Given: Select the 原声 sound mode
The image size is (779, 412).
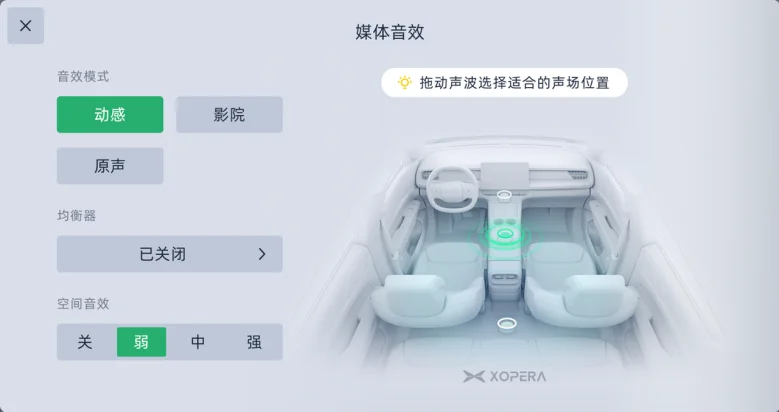Looking at the screenshot, I should [x=110, y=166].
